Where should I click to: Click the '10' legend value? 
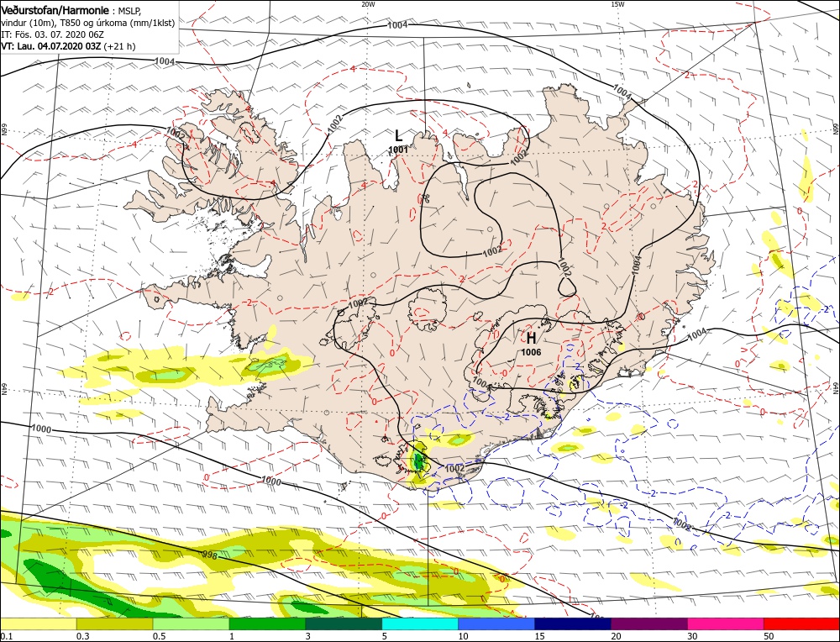click(464, 636)
